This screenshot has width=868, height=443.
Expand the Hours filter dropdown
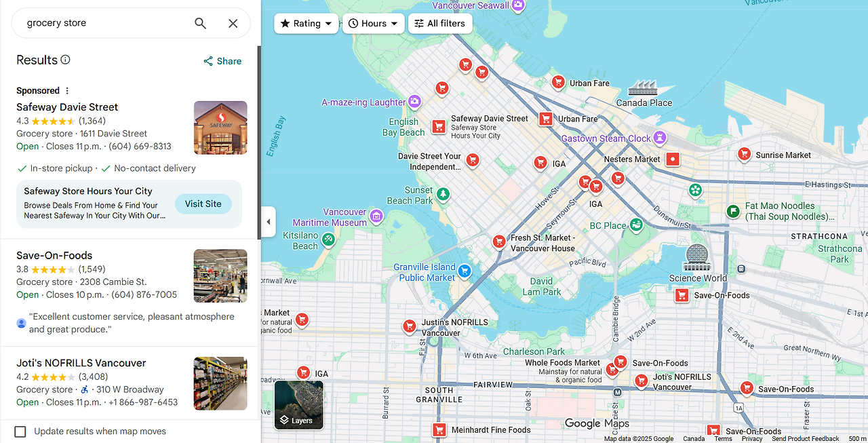coord(373,23)
